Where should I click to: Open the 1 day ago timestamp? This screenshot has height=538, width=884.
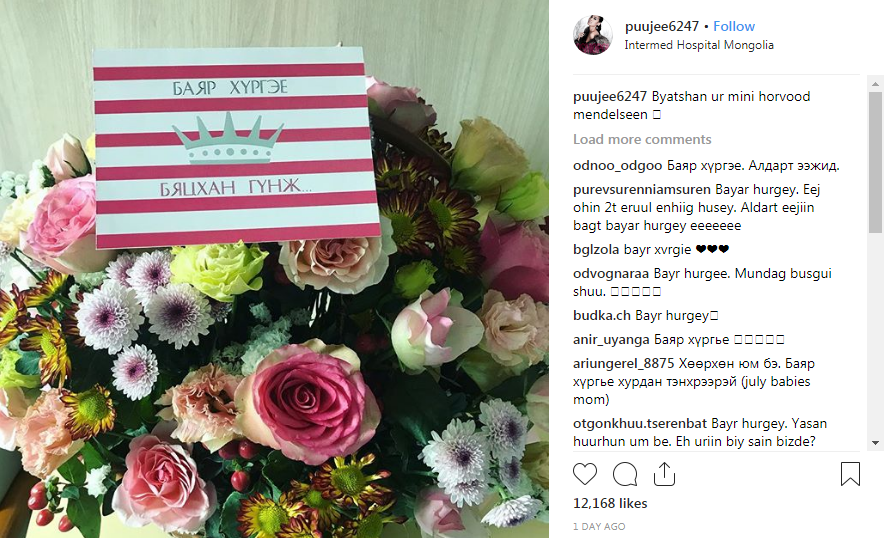coord(599,526)
